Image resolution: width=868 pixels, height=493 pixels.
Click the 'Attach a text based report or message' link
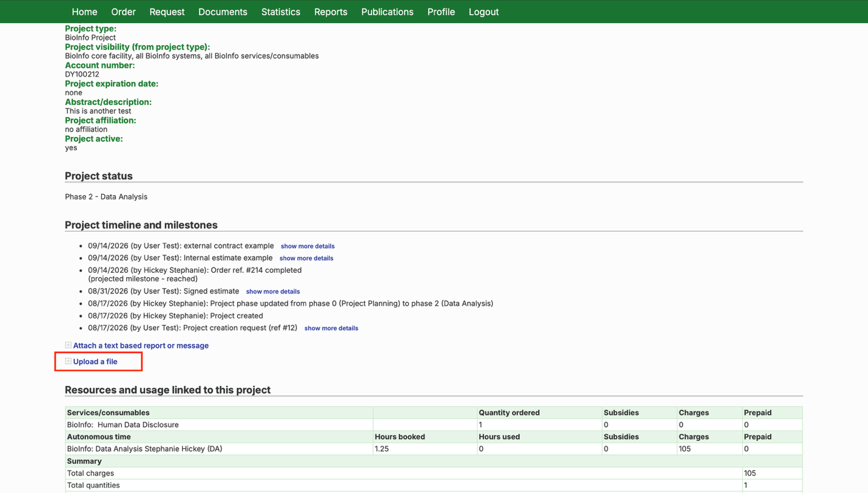point(141,346)
